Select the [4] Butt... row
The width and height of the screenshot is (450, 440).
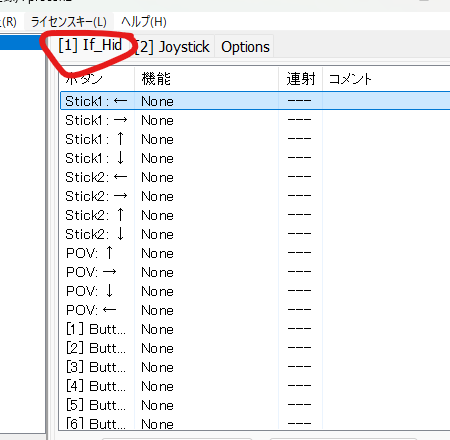[255, 386]
